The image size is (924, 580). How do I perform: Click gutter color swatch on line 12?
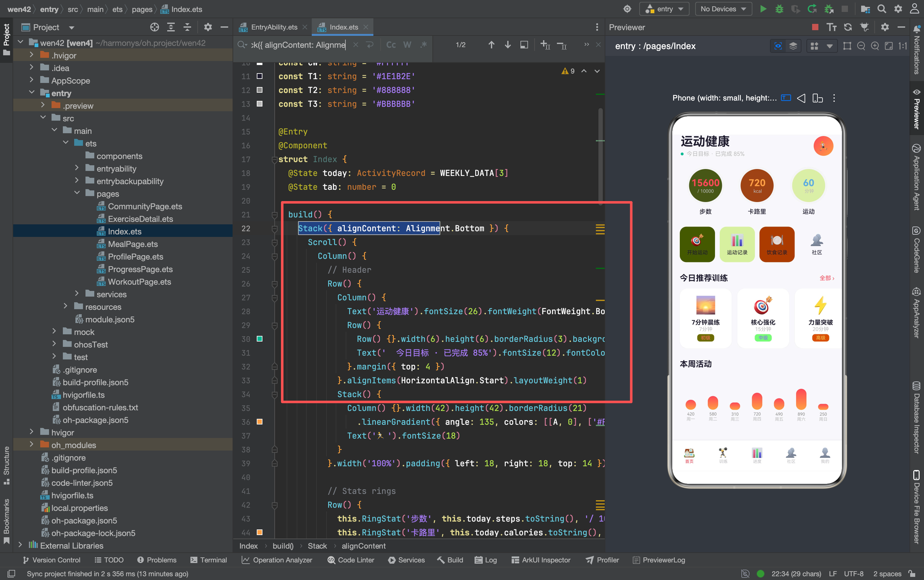click(259, 90)
